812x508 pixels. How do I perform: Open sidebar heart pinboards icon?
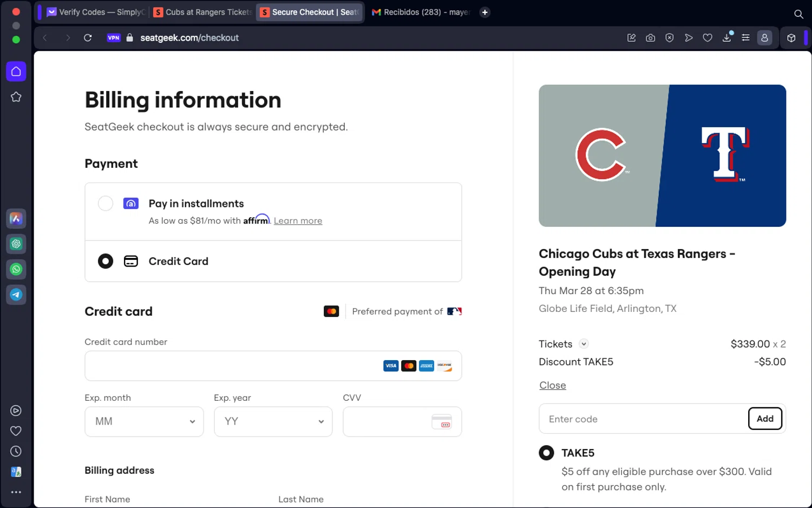[16, 431]
